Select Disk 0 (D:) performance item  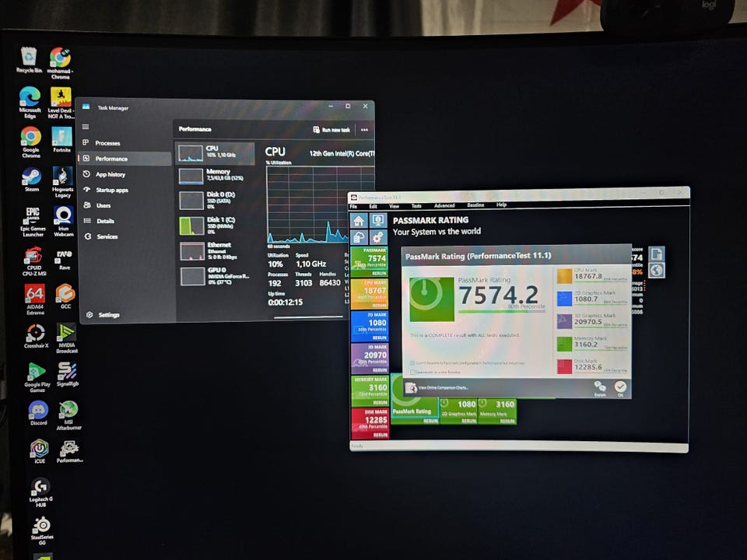pos(215,201)
